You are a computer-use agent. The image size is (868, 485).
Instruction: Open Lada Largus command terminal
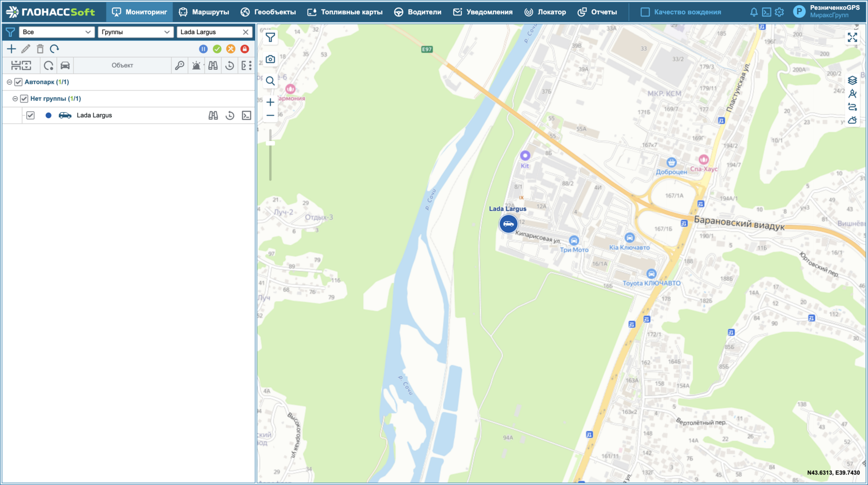pyautogui.click(x=246, y=115)
